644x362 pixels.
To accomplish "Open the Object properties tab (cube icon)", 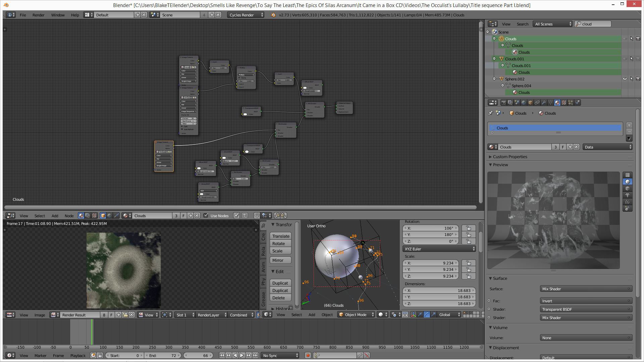I will tap(530, 103).
